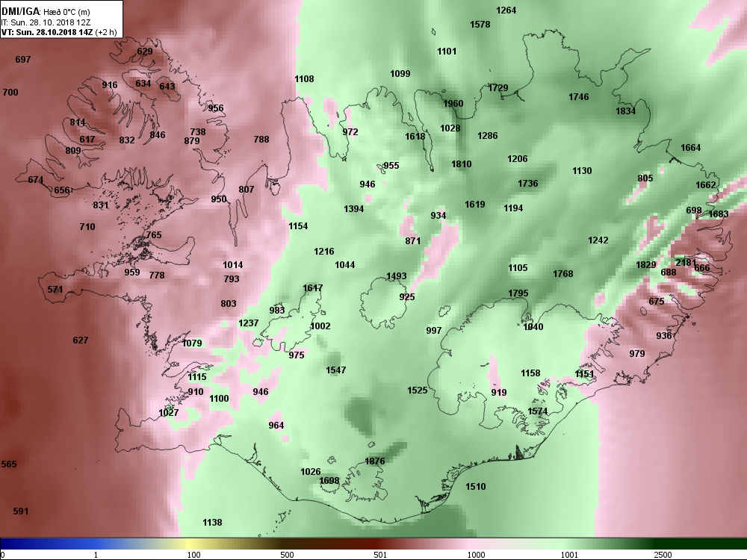
Task: Click the map value 1795
Action: coord(518,293)
